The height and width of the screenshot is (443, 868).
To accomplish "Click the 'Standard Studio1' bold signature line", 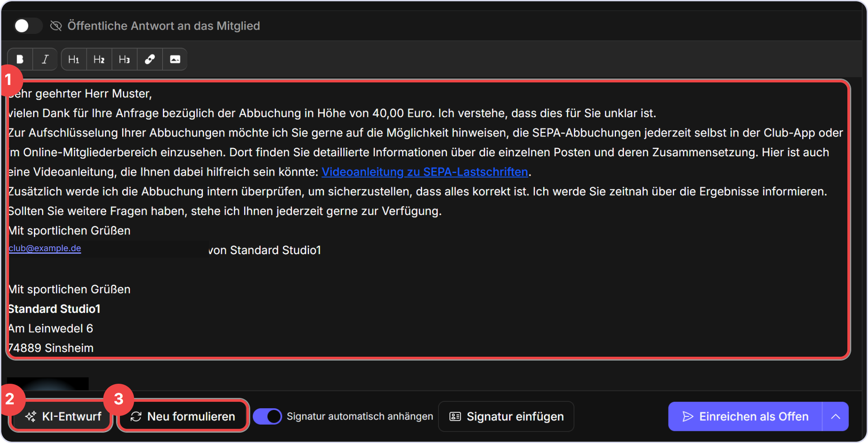I will pyautogui.click(x=54, y=309).
